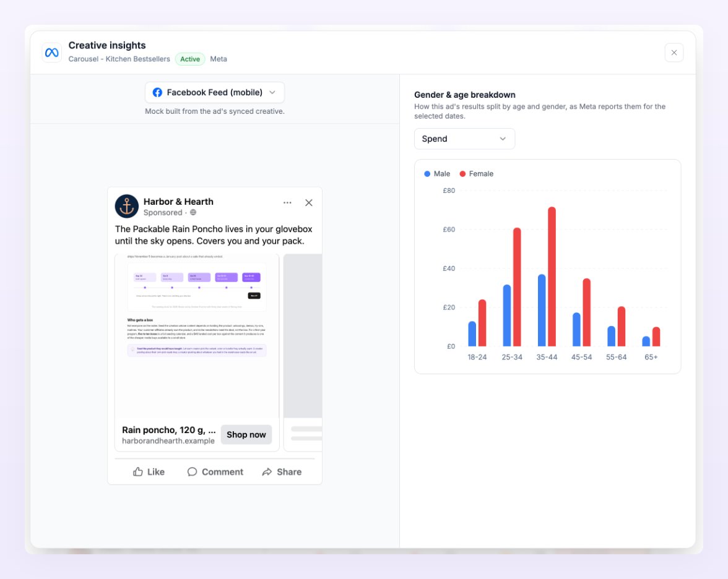Viewport: 728px width, 579px height.
Task: Toggle the Female legend series
Action: [x=477, y=173]
